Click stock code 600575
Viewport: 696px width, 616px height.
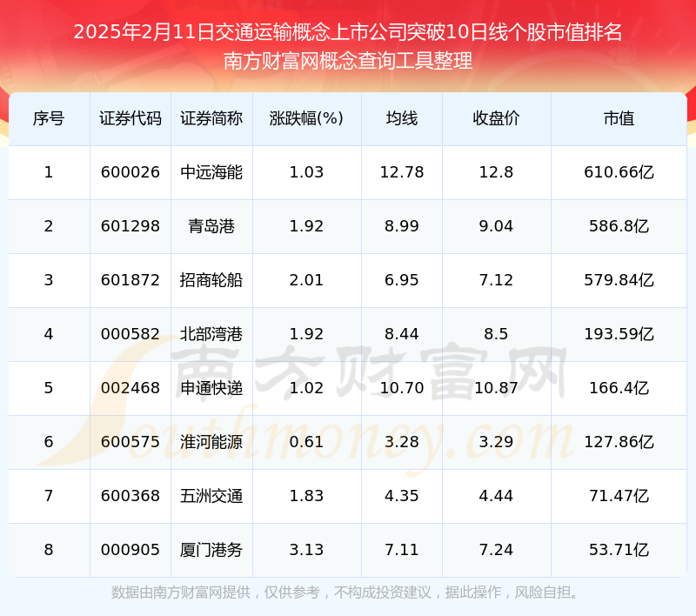[130, 442]
